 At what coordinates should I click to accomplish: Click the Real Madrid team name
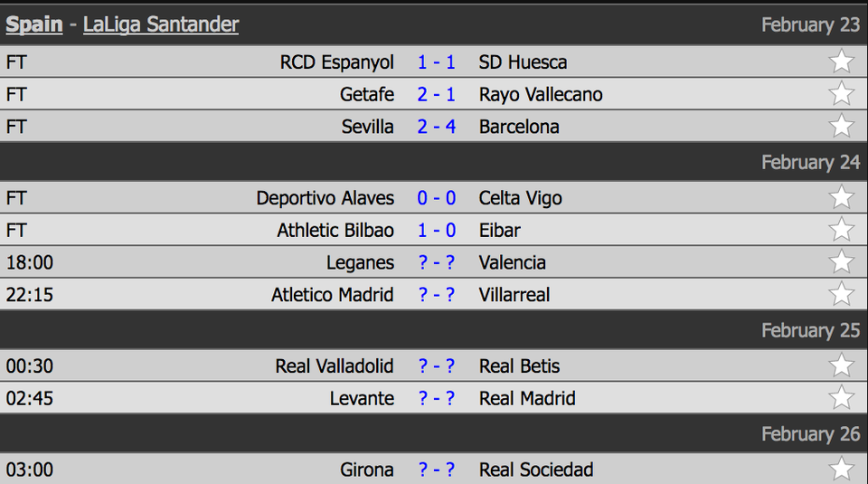[527, 398]
